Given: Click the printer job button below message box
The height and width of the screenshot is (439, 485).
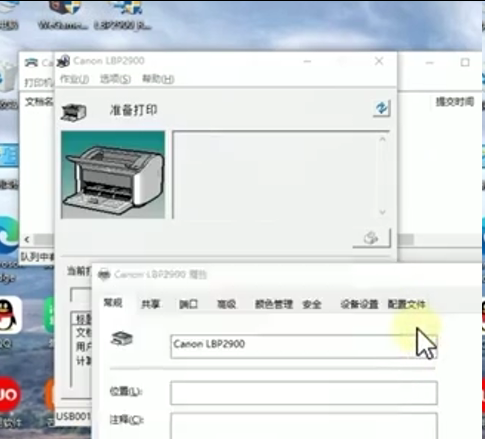Looking at the screenshot, I should click(371, 238).
